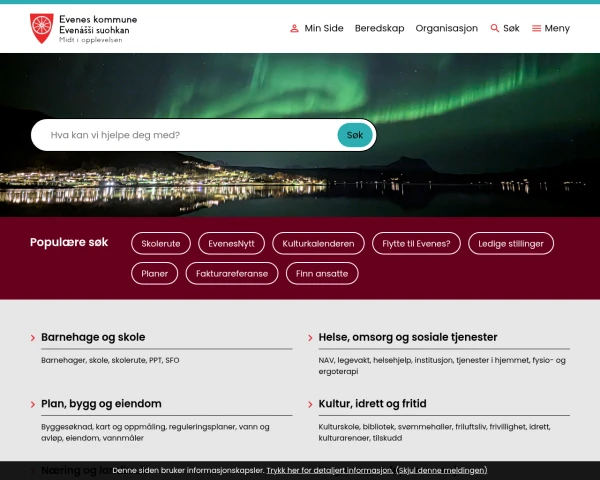Click the teal Søk button in search bar
This screenshot has width=600, height=480.
coord(355,135)
